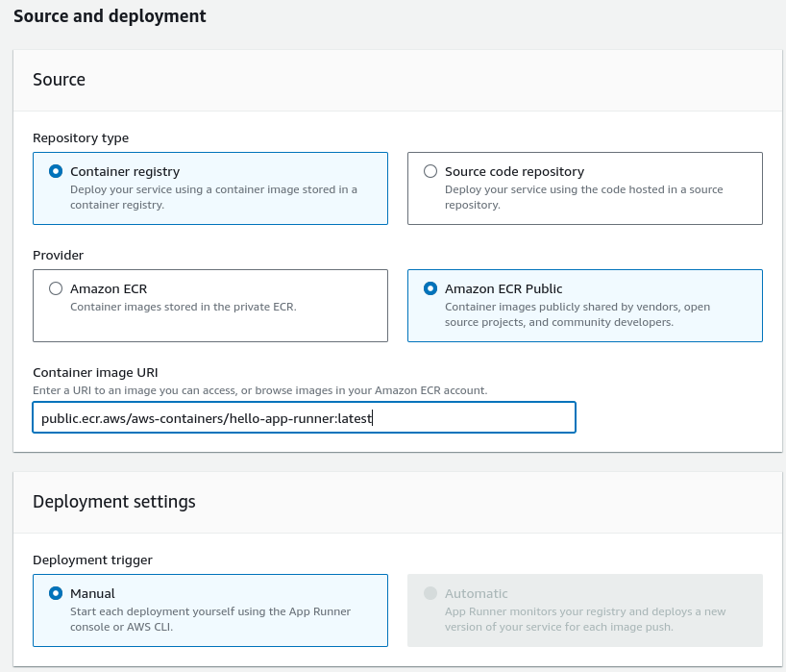This screenshot has height=672, width=786.
Task: Click the Source section header
Action: [60, 80]
